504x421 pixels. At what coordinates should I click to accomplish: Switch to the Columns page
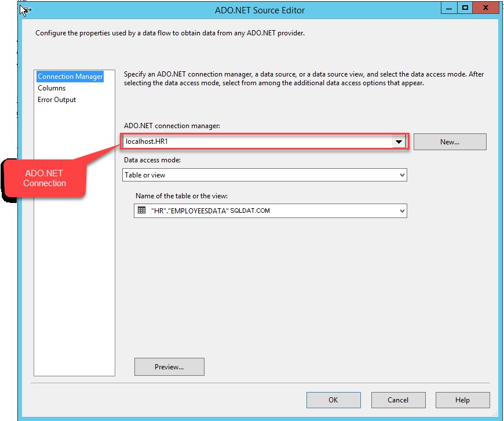pyautogui.click(x=52, y=88)
